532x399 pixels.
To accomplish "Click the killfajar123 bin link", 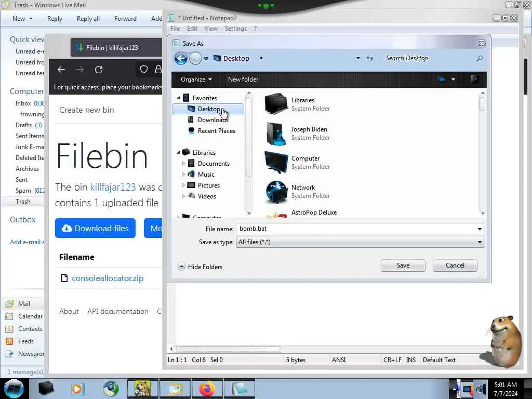I will pyautogui.click(x=113, y=187).
